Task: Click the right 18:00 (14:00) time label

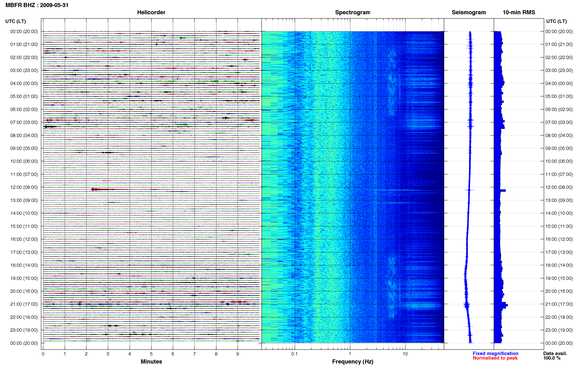Action: coord(559,265)
